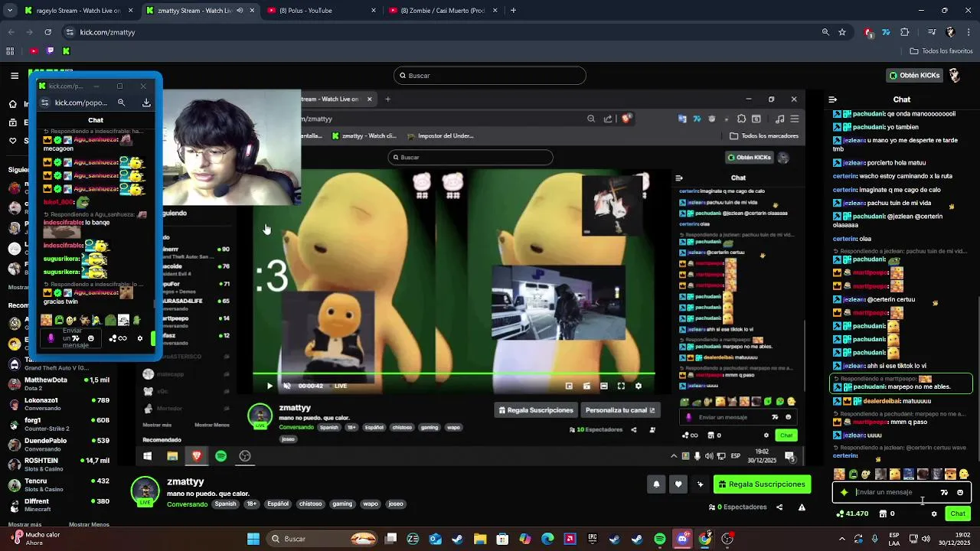Show hidden system tray icons

click(841, 539)
